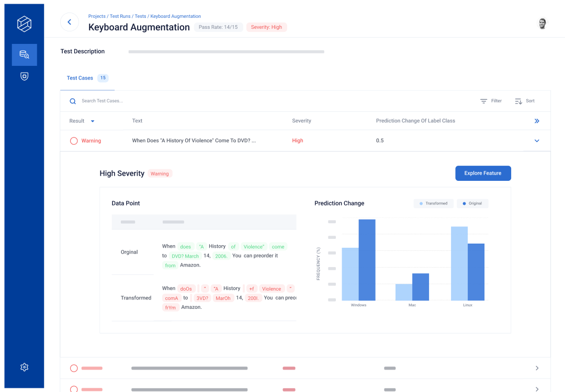Click the Filter lines icon

click(483, 101)
